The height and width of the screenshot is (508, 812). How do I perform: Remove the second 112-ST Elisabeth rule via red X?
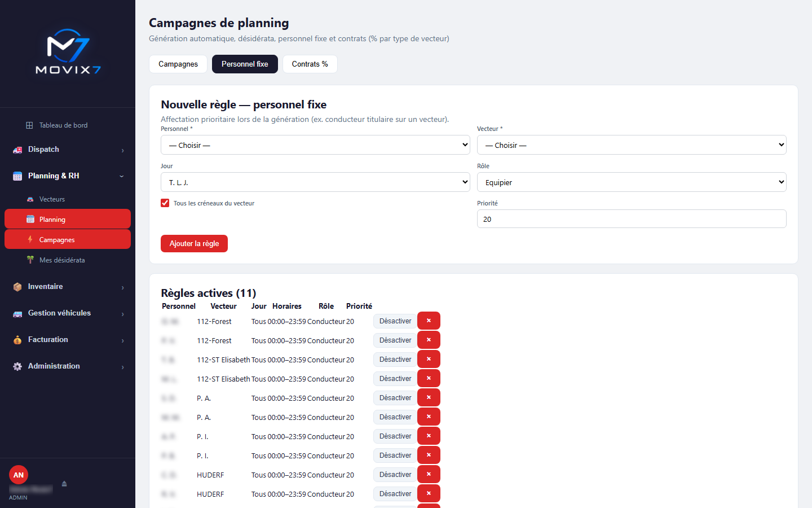tap(429, 378)
